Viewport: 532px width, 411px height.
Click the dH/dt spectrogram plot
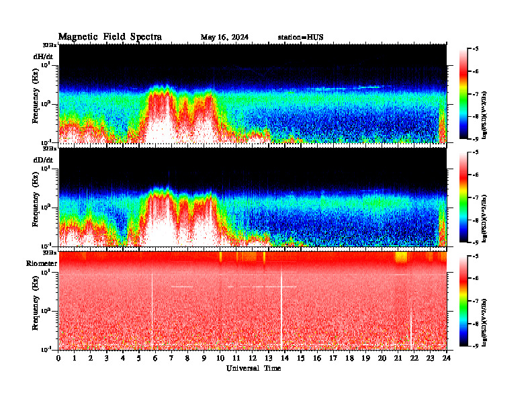(x=253, y=93)
